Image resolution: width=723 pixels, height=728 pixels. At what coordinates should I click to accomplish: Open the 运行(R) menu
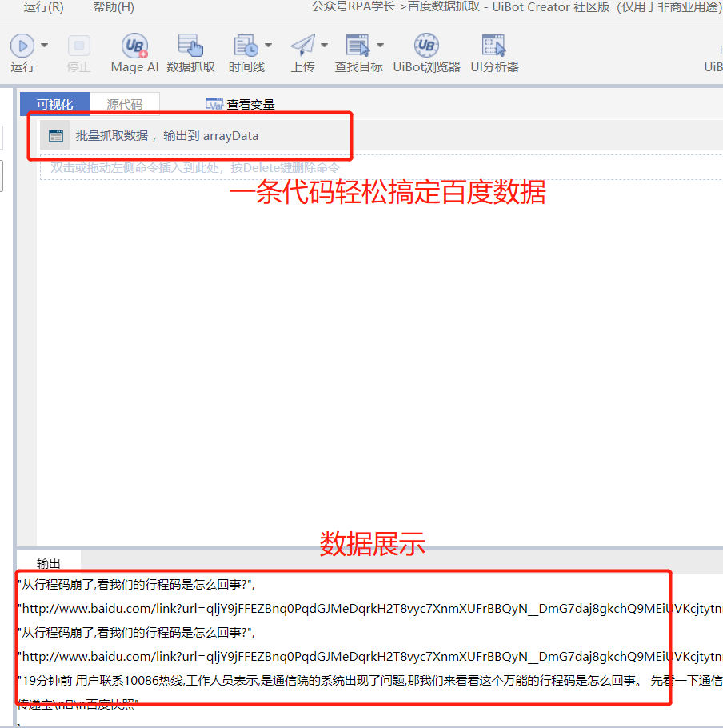(x=44, y=7)
